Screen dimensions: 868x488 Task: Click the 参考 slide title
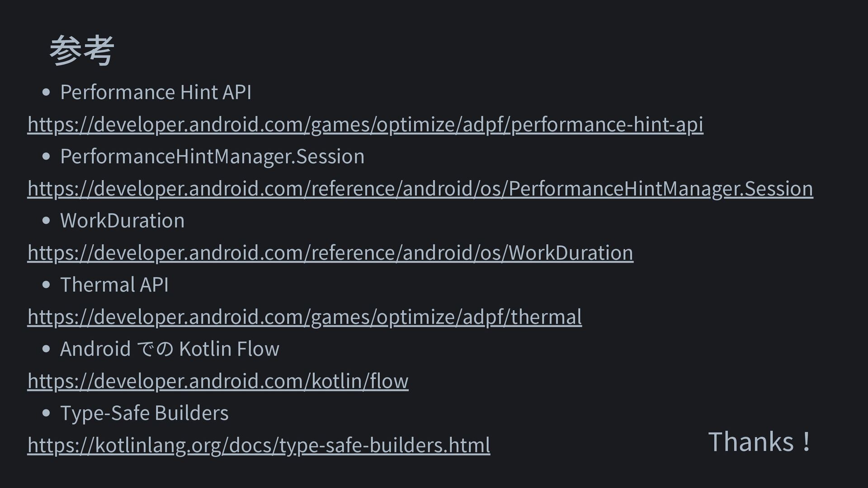point(81,51)
